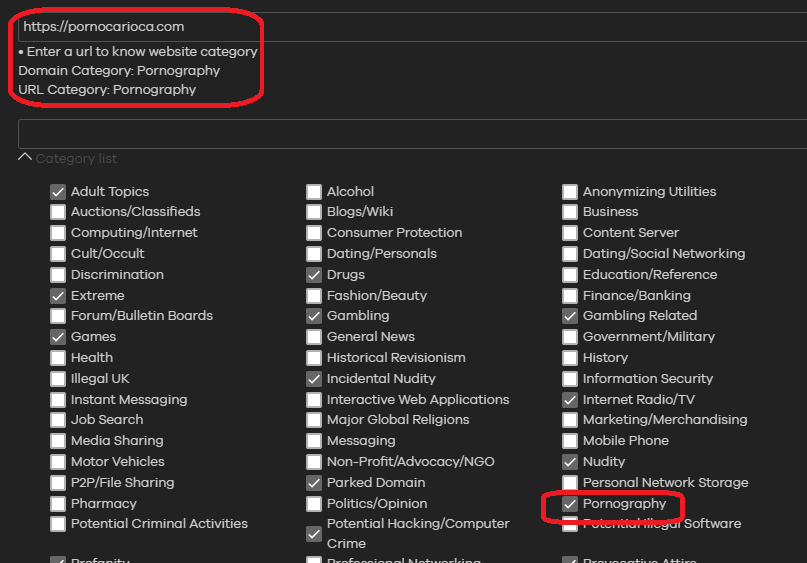Check the Discrimination category
Viewport: 807px width, 563px height.
[x=58, y=275]
